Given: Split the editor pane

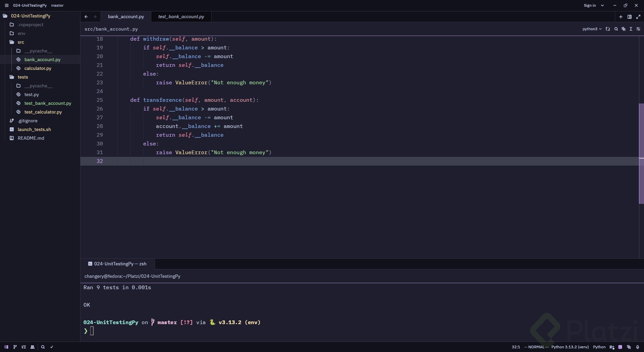Looking at the screenshot, I should click(630, 17).
